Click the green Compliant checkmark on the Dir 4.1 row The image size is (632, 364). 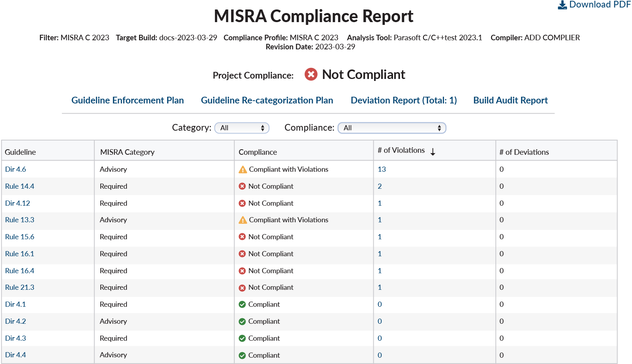[x=242, y=304]
